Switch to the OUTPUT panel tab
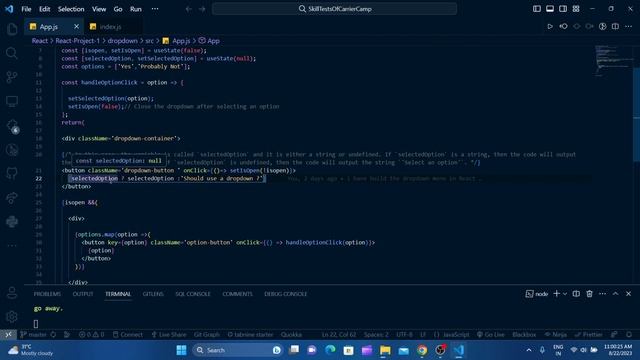Screen dimensions: 640x360 point(83,294)
